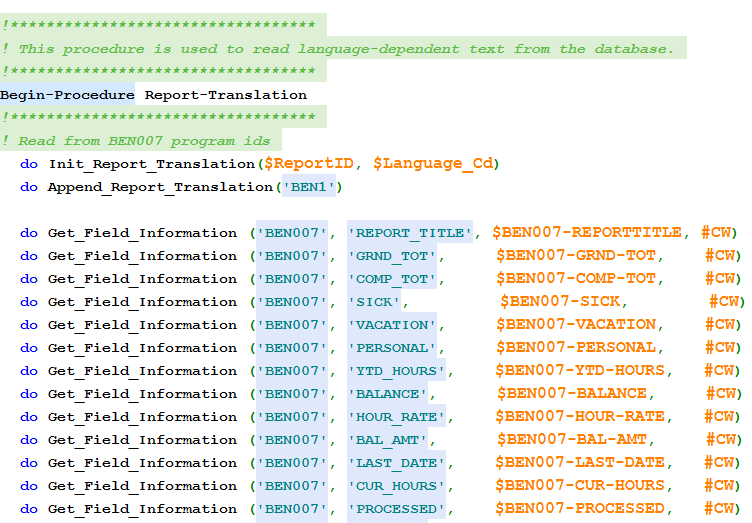
Task: Click 'Get_Field_Information' on the VACATION line
Action: click(x=142, y=325)
